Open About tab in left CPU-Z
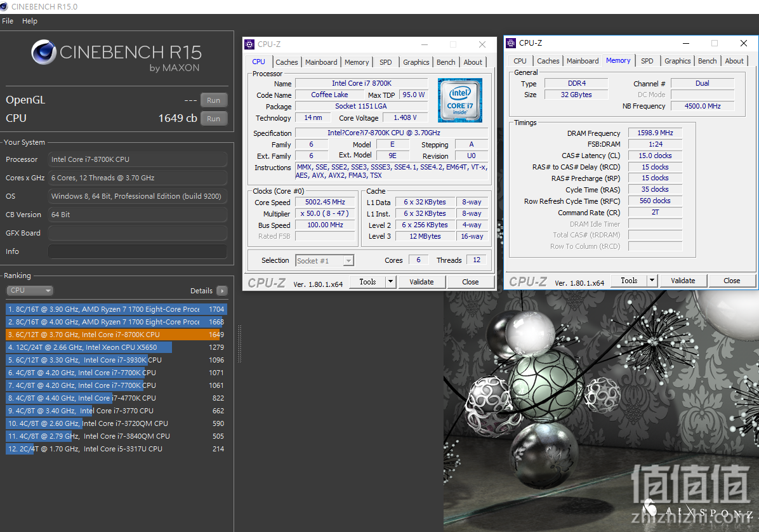 (x=473, y=62)
